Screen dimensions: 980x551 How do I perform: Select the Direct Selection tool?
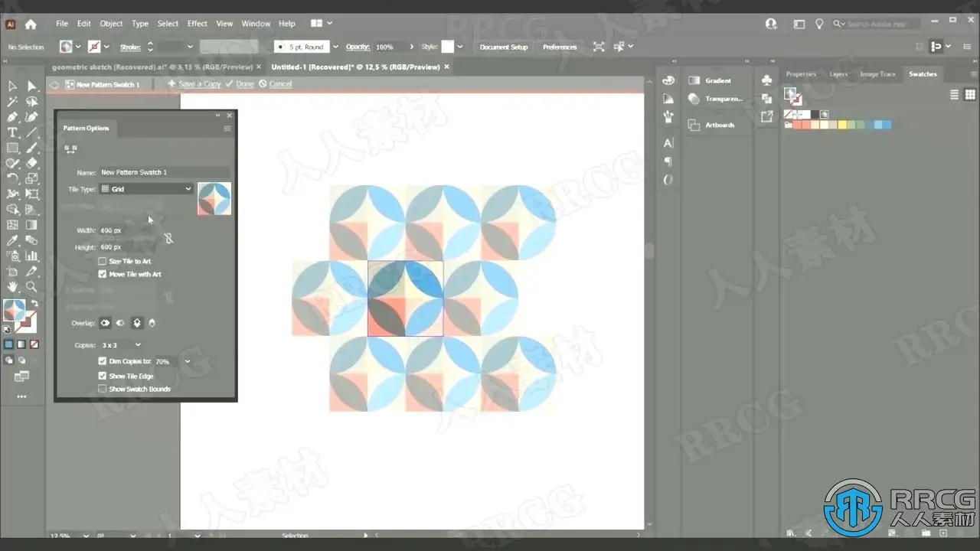pos(31,86)
